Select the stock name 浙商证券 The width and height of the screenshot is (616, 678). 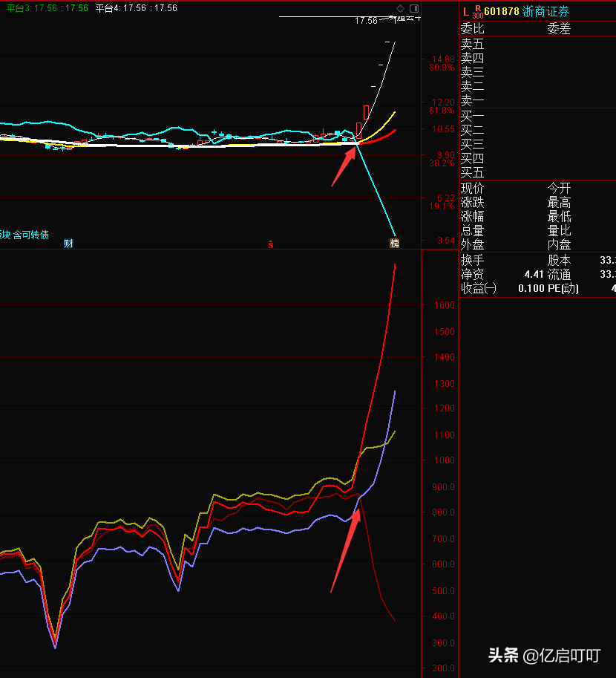pos(548,11)
